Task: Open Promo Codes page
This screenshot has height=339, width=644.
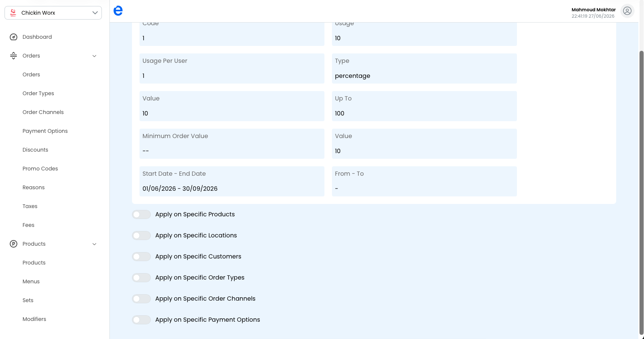Action: pyautogui.click(x=40, y=169)
